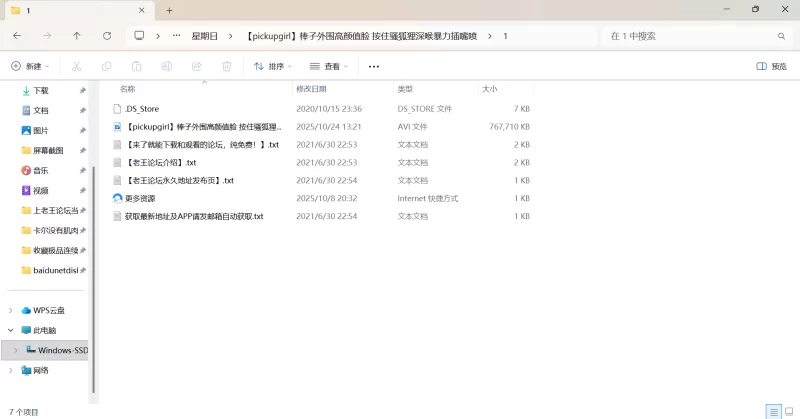The height and width of the screenshot is (419, 800).
Task: Select the .DS_Store file icon
Action: (117, 108)
